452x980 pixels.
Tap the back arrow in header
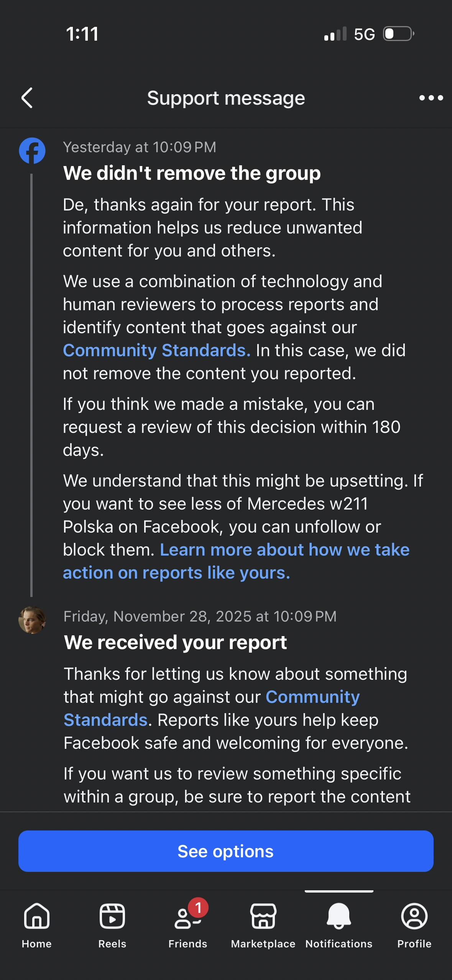click(x=27, y=98)
